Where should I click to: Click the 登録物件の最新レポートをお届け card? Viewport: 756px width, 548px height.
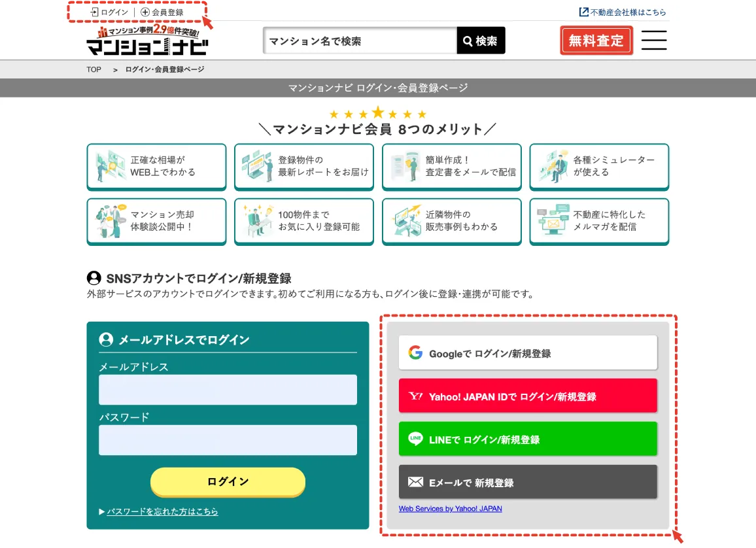[x=304, y=166]
